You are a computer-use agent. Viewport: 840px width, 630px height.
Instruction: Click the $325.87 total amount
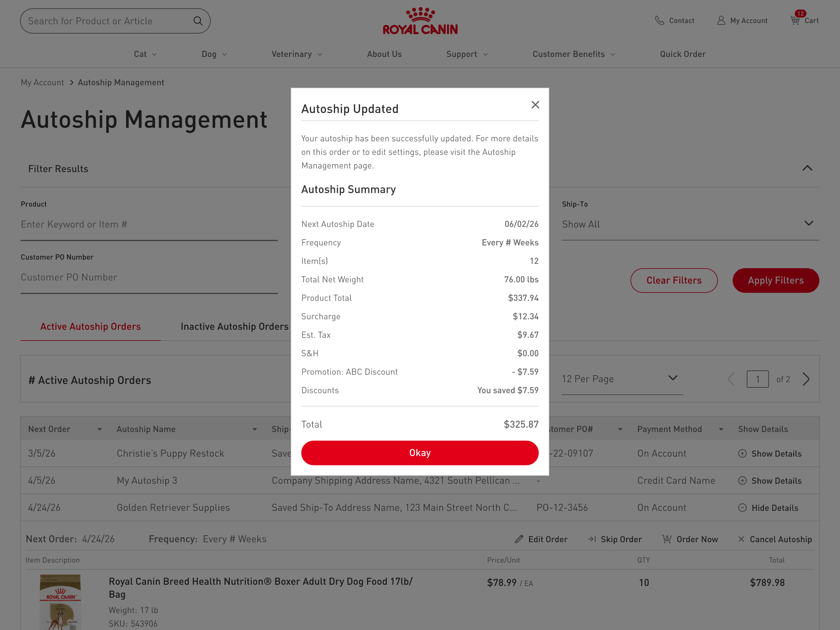coord(521,424)
